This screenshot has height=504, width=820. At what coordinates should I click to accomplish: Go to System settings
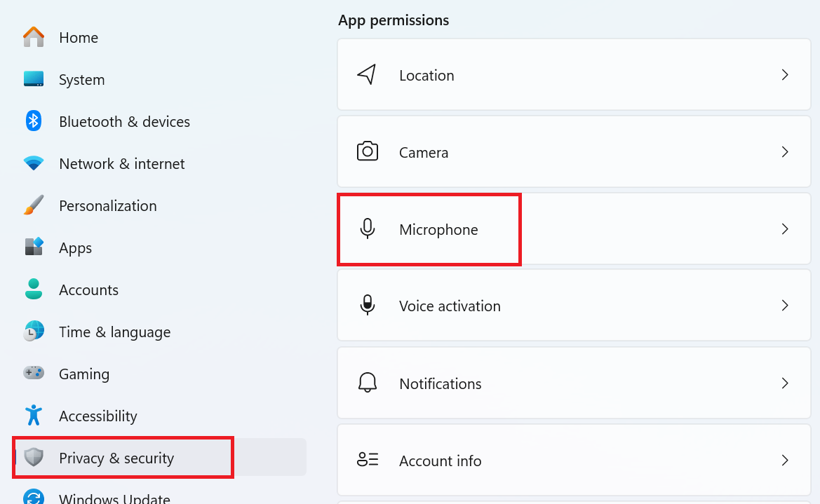[81, 79]
